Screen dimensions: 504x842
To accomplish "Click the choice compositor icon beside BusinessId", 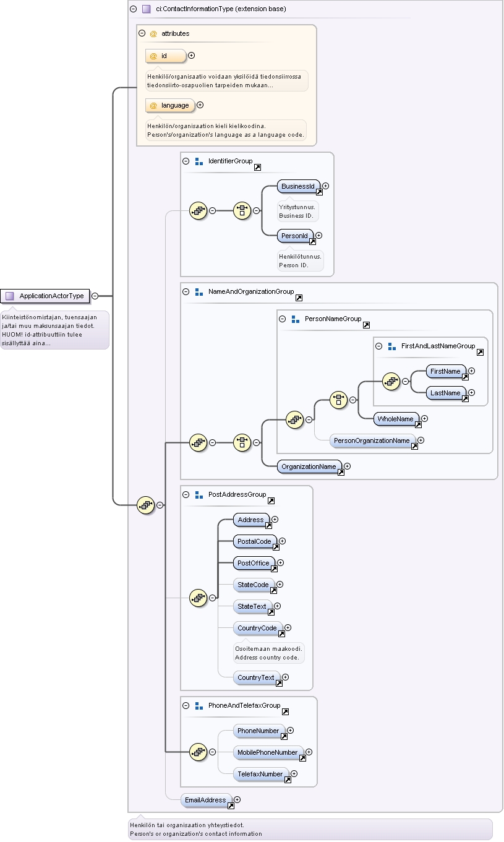I will pyautogui.click(x=242, y=210).
